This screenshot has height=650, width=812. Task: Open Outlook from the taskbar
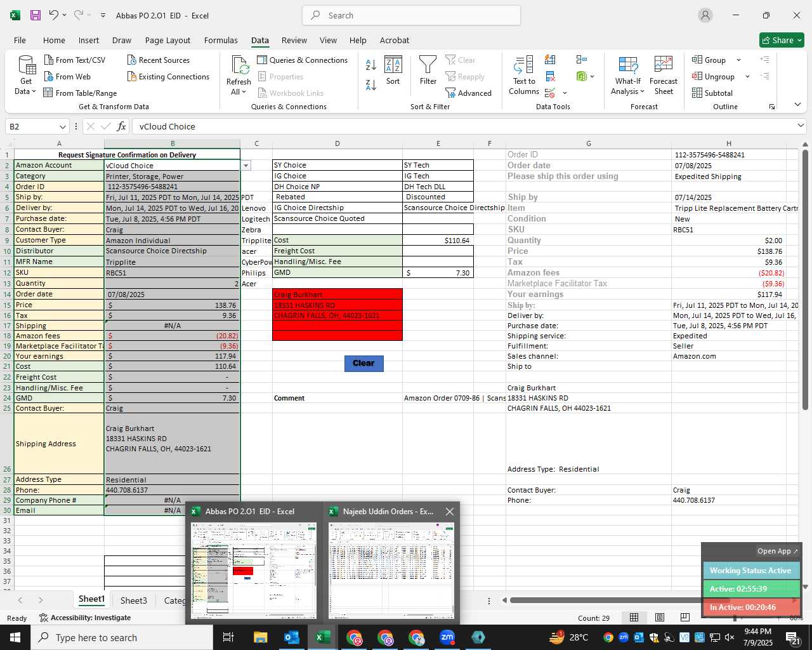pyautogui.click(x=292, y=637)
